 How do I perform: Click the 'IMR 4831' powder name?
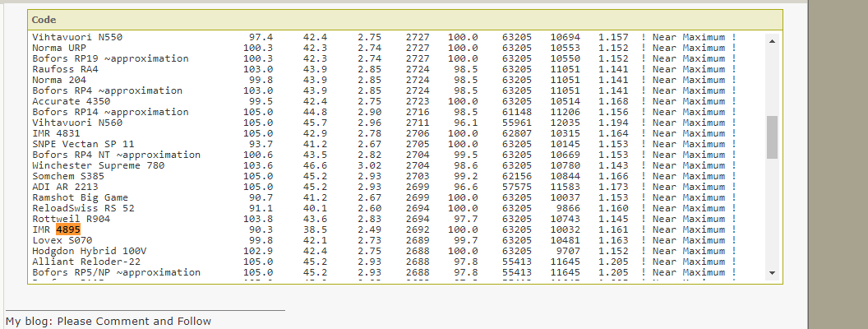[x=56, y=133]
